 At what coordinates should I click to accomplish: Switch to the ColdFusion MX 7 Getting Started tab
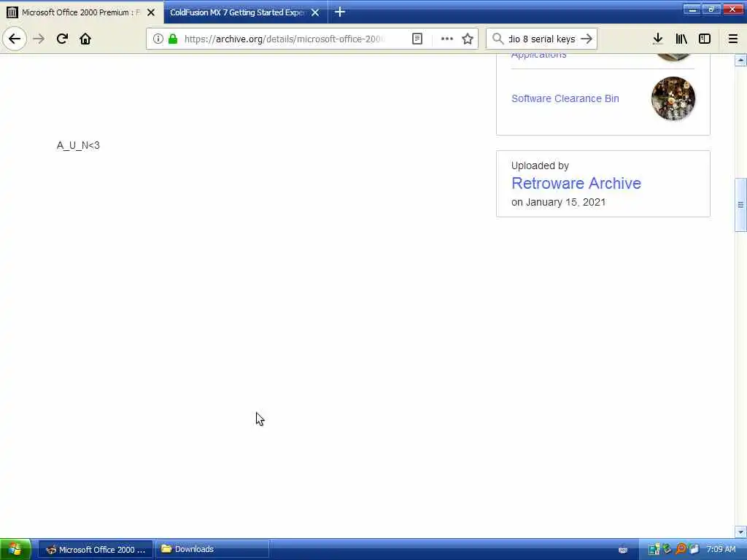(x=237, y=12)
